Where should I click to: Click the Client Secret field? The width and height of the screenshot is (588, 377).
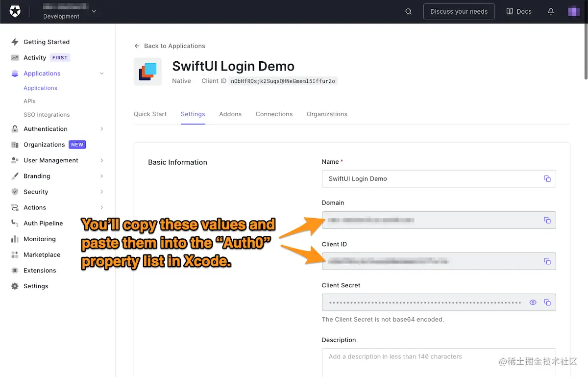439,302
